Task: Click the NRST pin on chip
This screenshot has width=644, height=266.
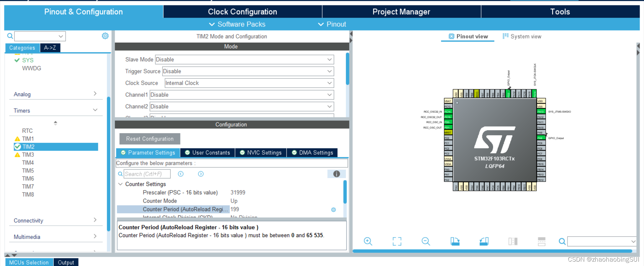Action: point(448,133)
